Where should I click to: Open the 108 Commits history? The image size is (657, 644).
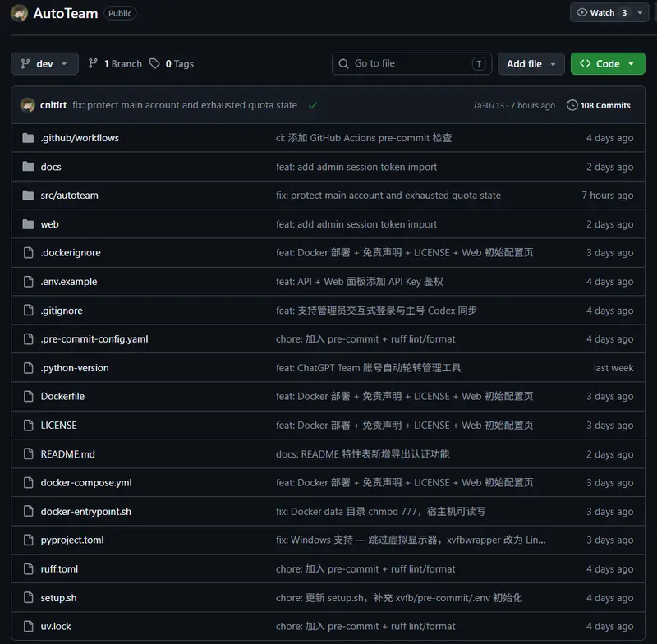[599, 105]
